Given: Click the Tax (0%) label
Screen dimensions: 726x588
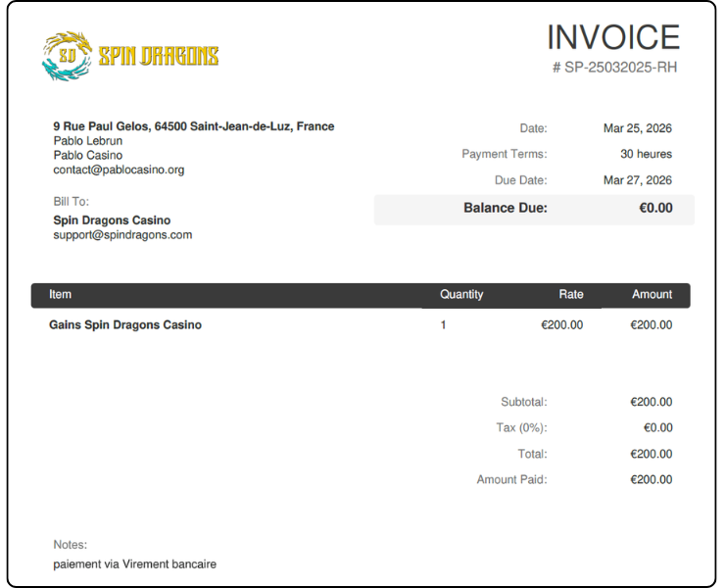Looking at the screenshot, I should (521, 428).
